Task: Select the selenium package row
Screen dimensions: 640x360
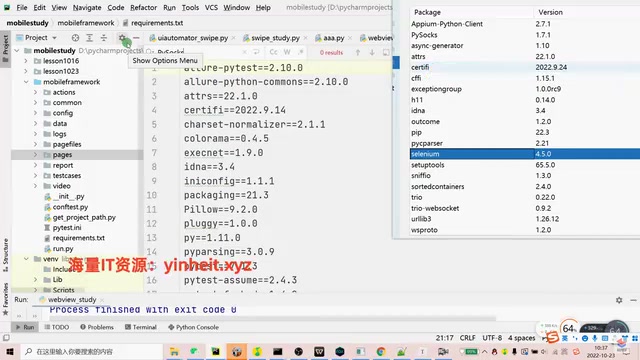Action: click(524, 154)
